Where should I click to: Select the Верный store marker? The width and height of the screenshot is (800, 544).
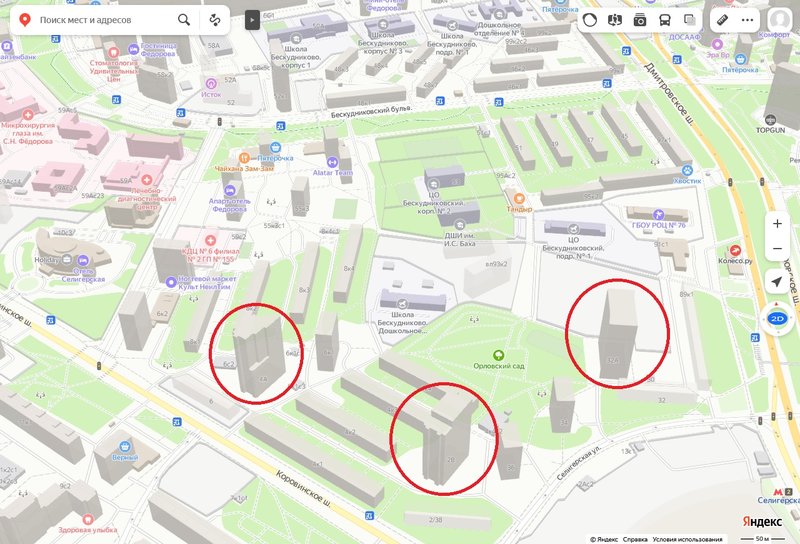[x=125, y=447]
